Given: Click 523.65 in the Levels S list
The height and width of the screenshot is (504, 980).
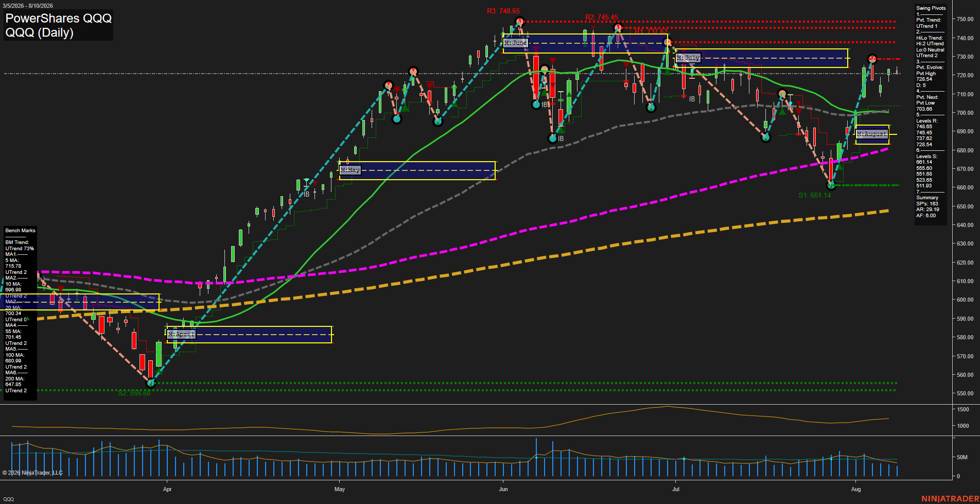Looking at the screenshot, I should point(924,180).
